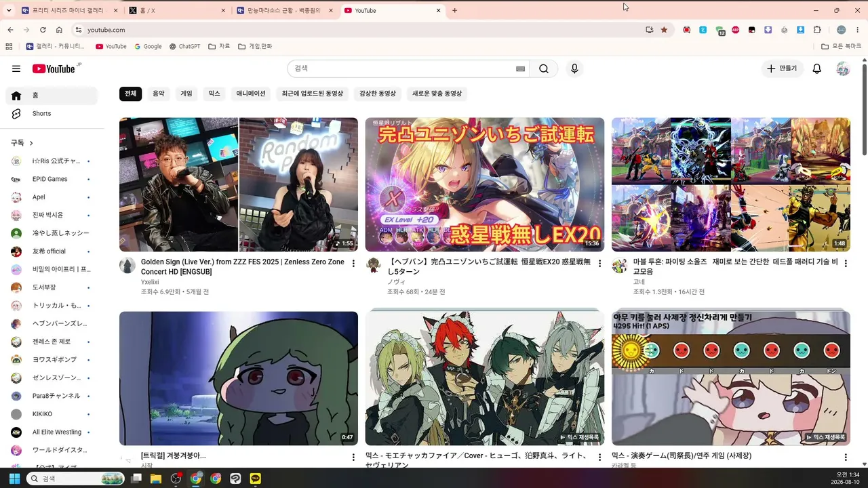Switch to the 만능마라소스 근황 tab
868x488 pixels.
click(285, 11)
